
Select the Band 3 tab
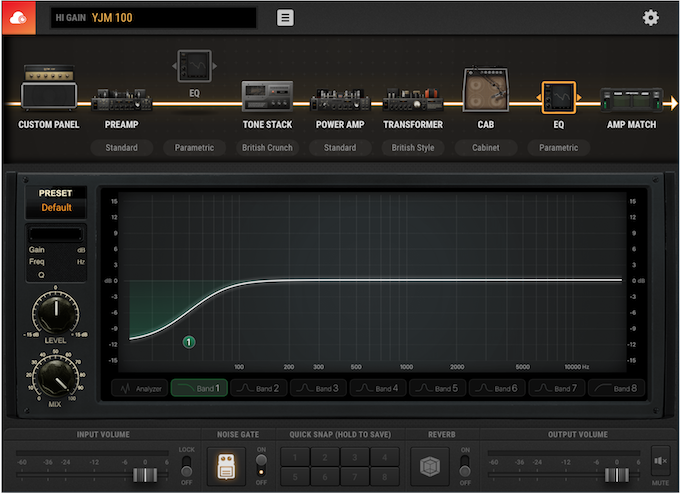click(x=318, y=388)
